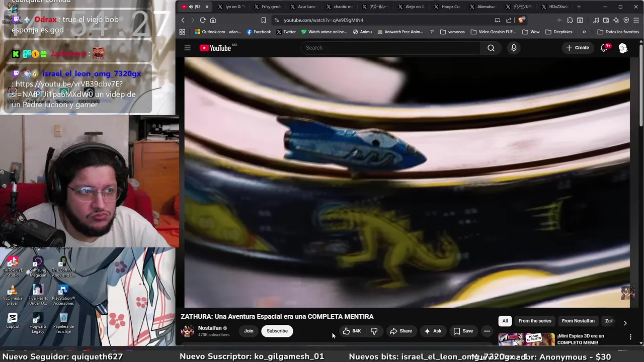Open VLC media player desktop shortcut
Image resolution: width=644 pixels, height=362 pixels.
[x=13, y=295]
